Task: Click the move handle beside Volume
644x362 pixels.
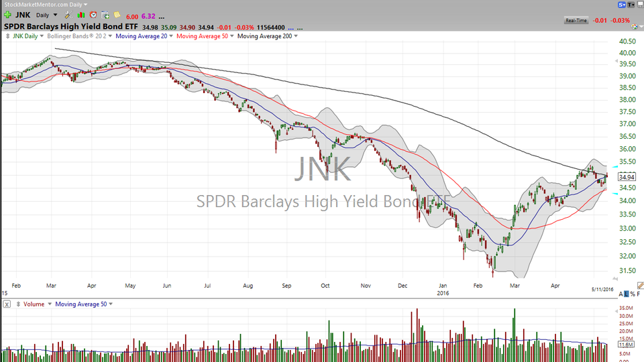Action: click(x=18, y=304)
